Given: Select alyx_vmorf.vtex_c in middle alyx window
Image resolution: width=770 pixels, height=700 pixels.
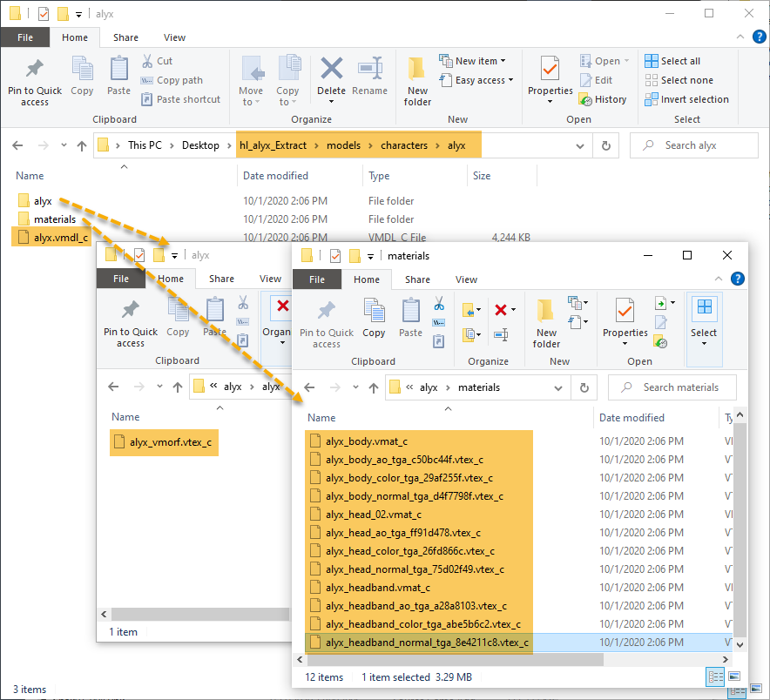Looking at the screenshot, I should (164, 442).
